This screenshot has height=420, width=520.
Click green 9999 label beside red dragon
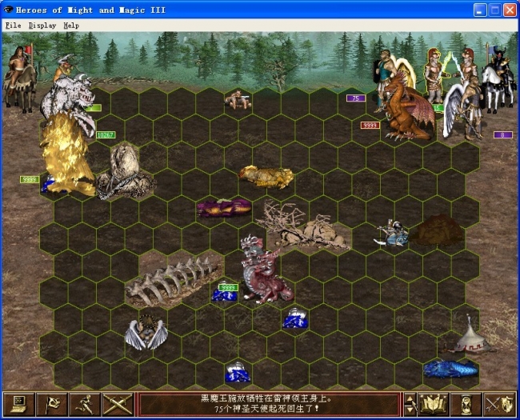coord(229,288)
